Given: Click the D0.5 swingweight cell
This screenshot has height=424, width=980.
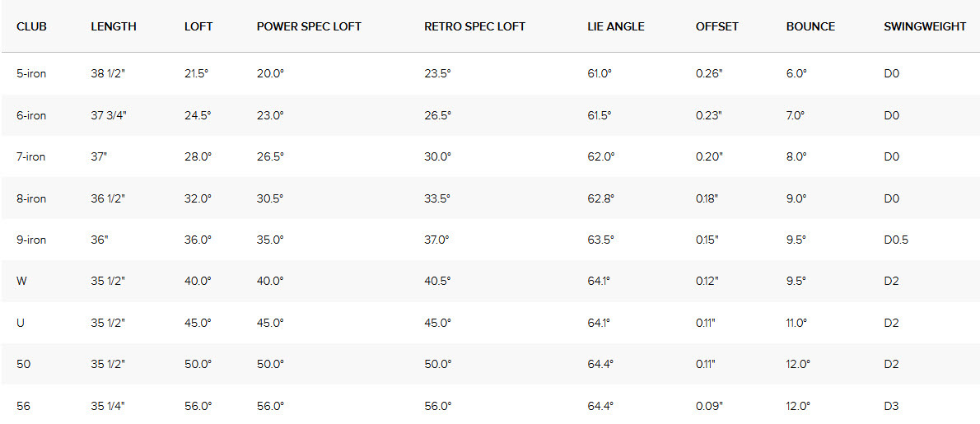Looking at the screenshot, I should click(x=896, y=240).
